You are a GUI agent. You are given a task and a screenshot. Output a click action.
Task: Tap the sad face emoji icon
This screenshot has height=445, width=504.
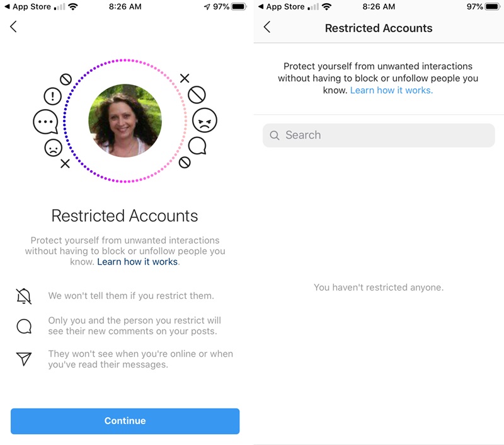pos(53,148)
